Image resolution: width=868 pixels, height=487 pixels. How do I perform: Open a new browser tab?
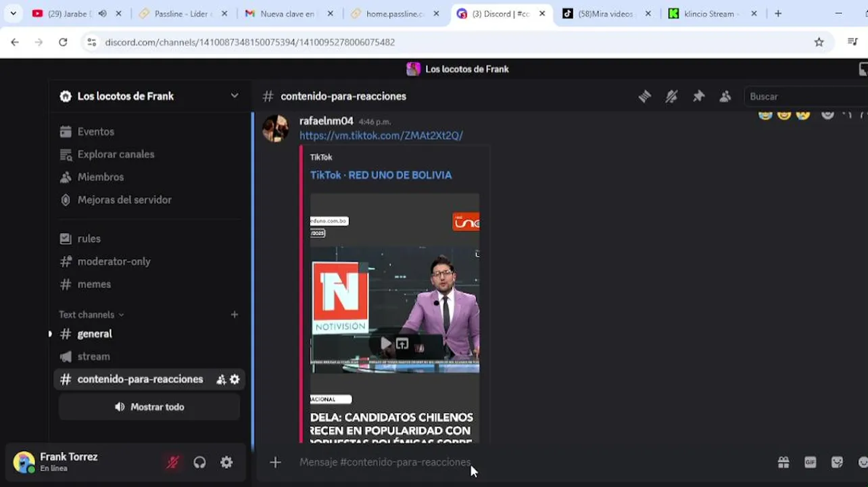coord(778,14)
